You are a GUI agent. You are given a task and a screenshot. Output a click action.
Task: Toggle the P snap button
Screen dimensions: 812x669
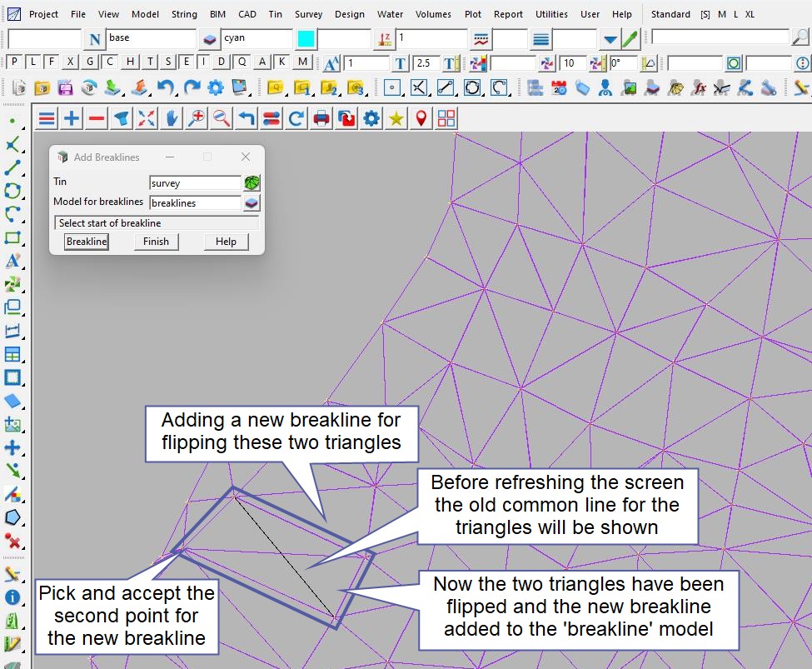pos(15,62)
